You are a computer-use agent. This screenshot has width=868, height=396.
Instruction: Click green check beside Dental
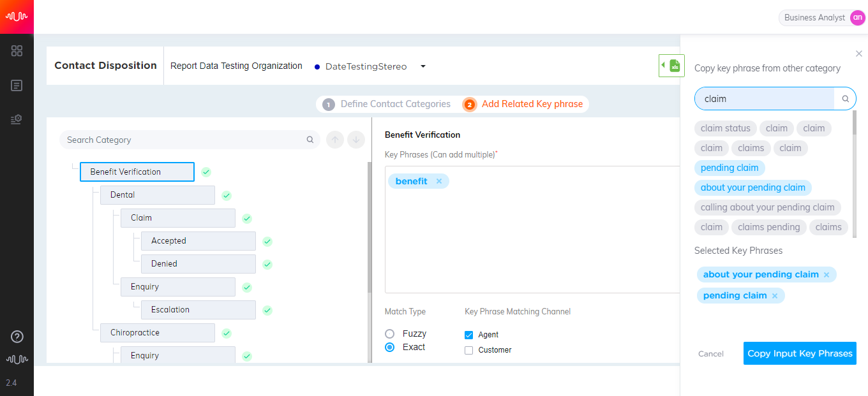point(227,195)
